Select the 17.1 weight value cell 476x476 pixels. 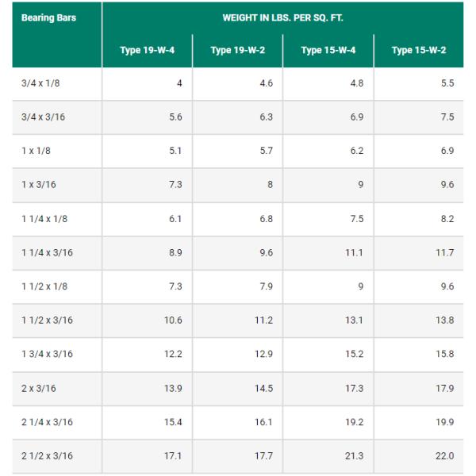(x=173, y=455)
